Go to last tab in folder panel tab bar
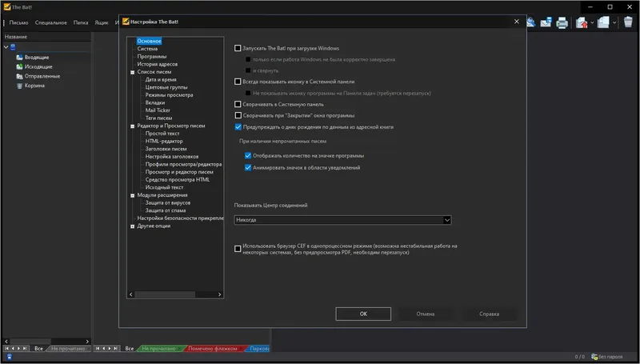The width and height of the screenshot is (640, 364). click(25, 349)
